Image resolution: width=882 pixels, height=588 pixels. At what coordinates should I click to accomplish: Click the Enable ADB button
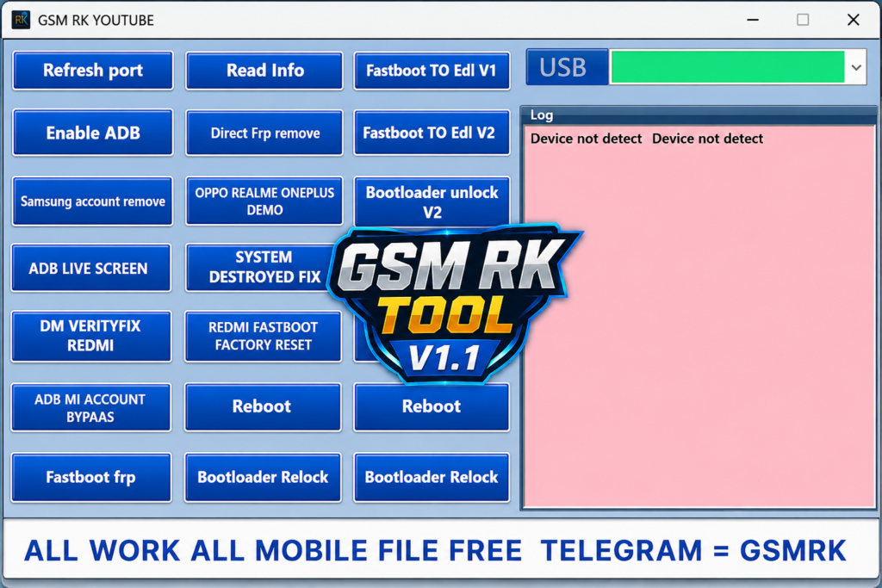coord(93,133)
